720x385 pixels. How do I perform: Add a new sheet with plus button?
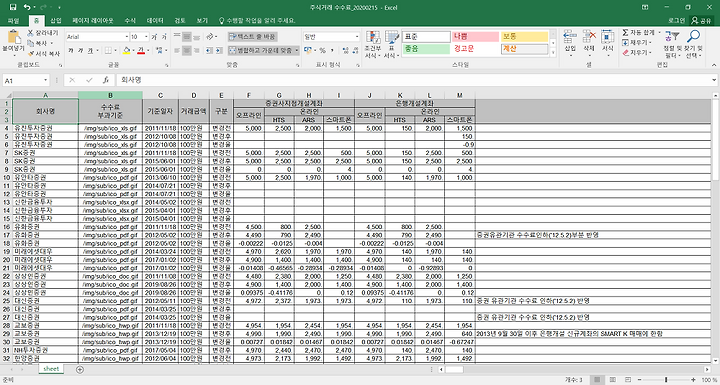[80, 369]
